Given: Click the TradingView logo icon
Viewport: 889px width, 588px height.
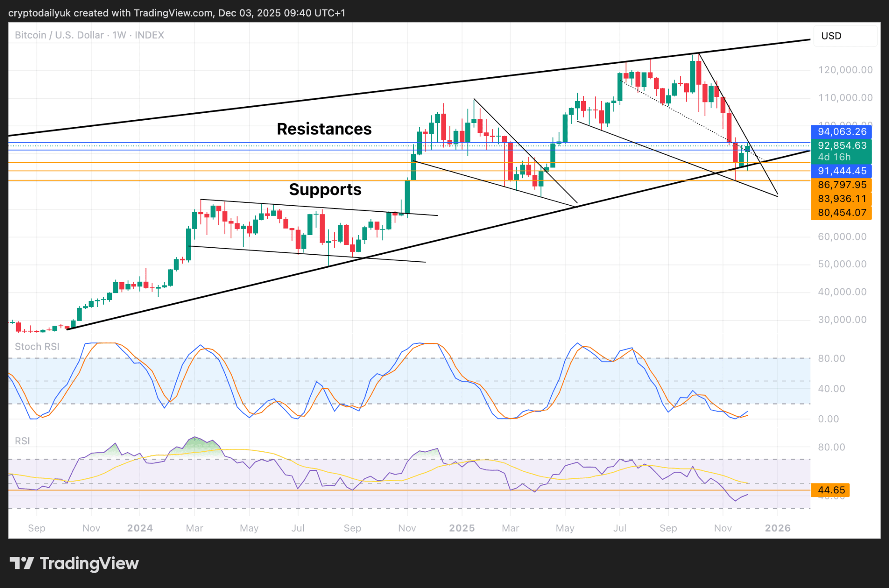Looking at the screenshot, I should click(x=22, y=563).
